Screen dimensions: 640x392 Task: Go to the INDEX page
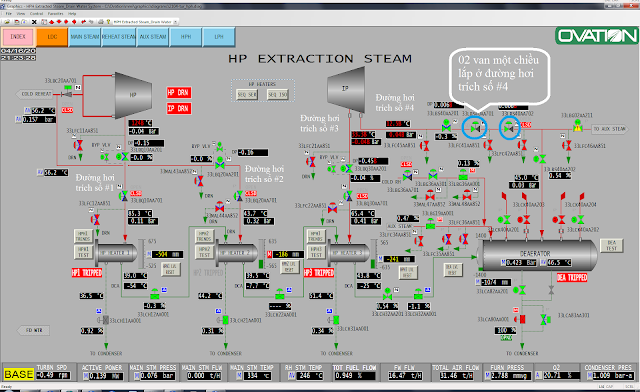(18, 37)
